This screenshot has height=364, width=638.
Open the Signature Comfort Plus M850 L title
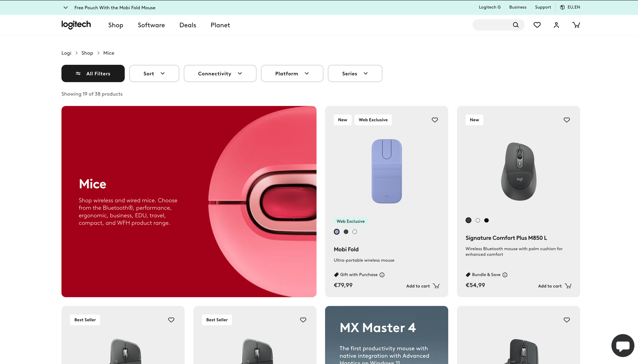click(506, 238)
